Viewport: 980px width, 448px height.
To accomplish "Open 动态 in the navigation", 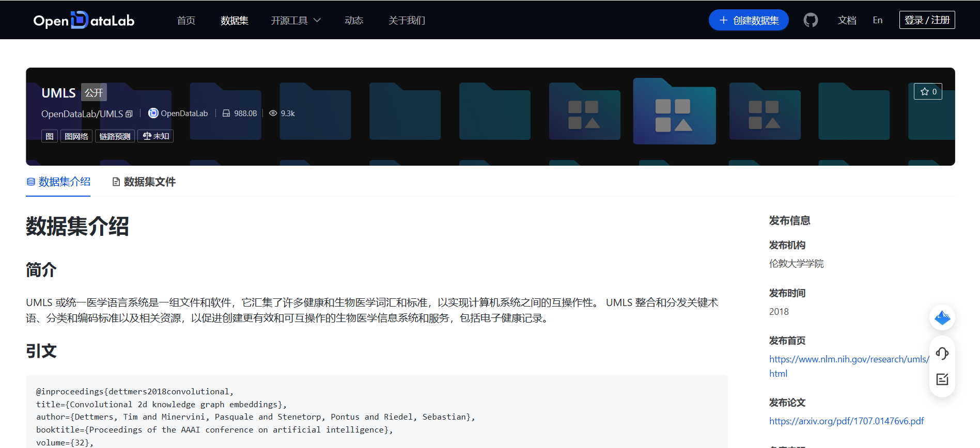I will (354, 20).
